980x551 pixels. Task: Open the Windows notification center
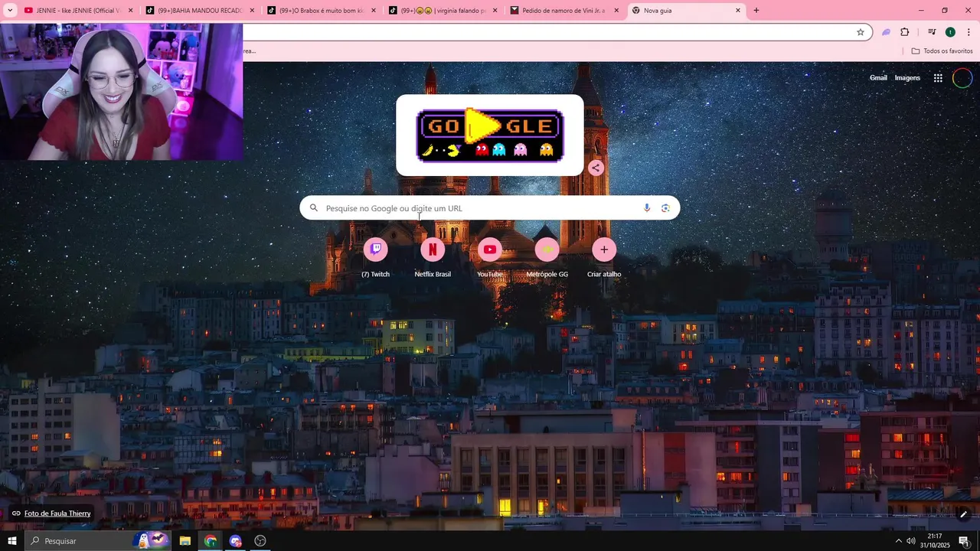pyautogui.click(x=964, y=541)
